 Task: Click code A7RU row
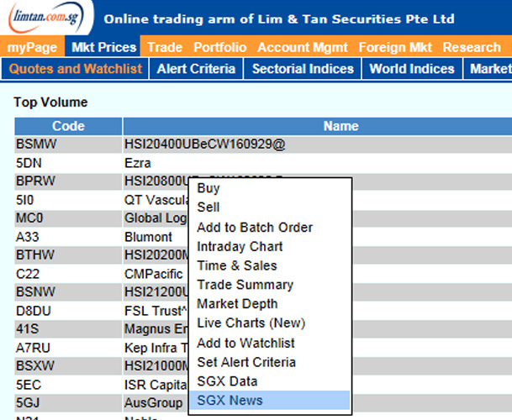pyautogui.click(x=33, y=348)
